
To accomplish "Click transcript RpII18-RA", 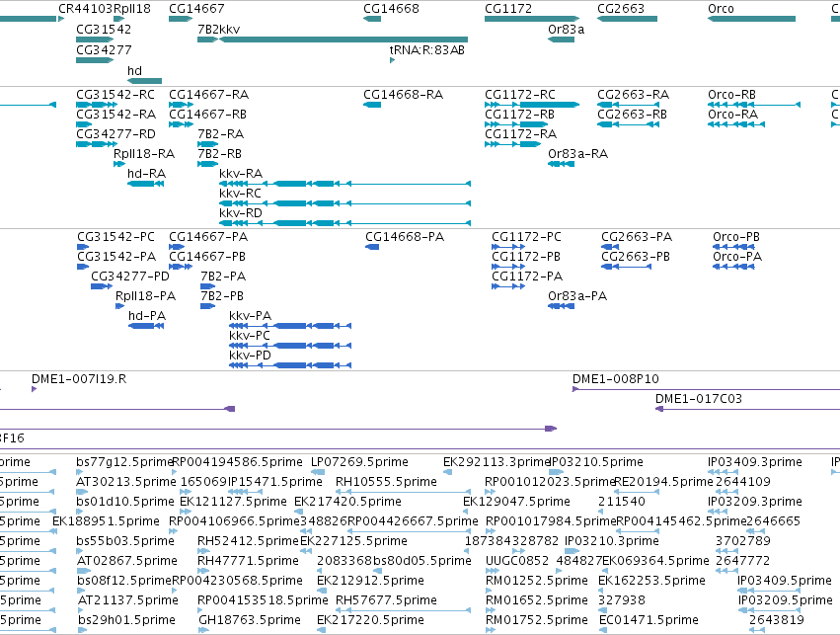I will tap(119, 164).
